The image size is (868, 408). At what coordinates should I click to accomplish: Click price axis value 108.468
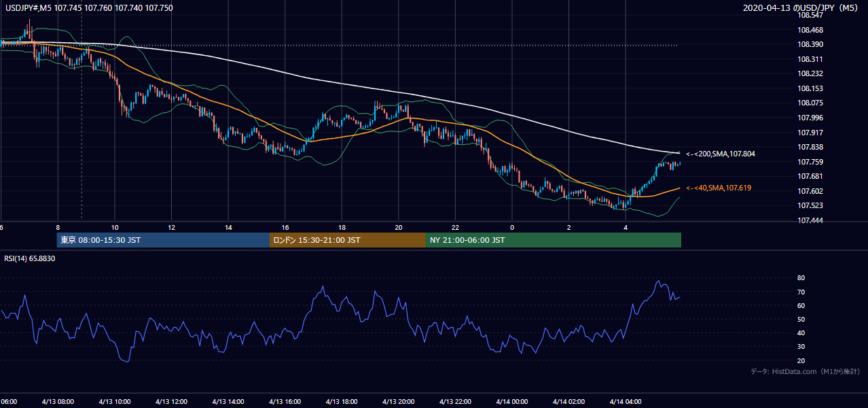[810, 30]
